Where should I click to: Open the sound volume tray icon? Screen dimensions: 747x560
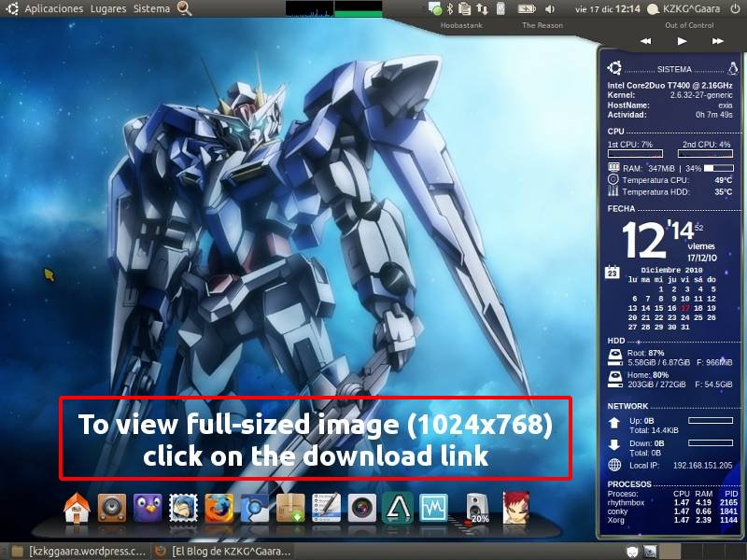pos(550,8)
